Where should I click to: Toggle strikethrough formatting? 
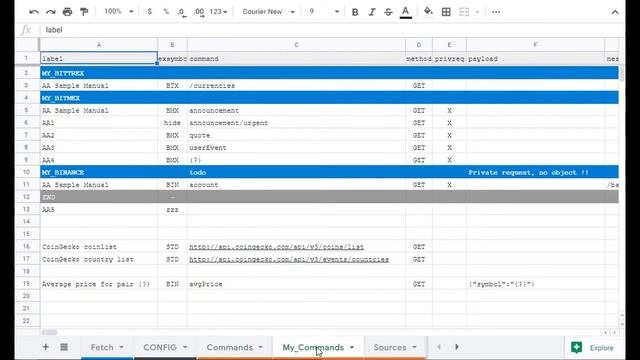click(x=388, y=12)
